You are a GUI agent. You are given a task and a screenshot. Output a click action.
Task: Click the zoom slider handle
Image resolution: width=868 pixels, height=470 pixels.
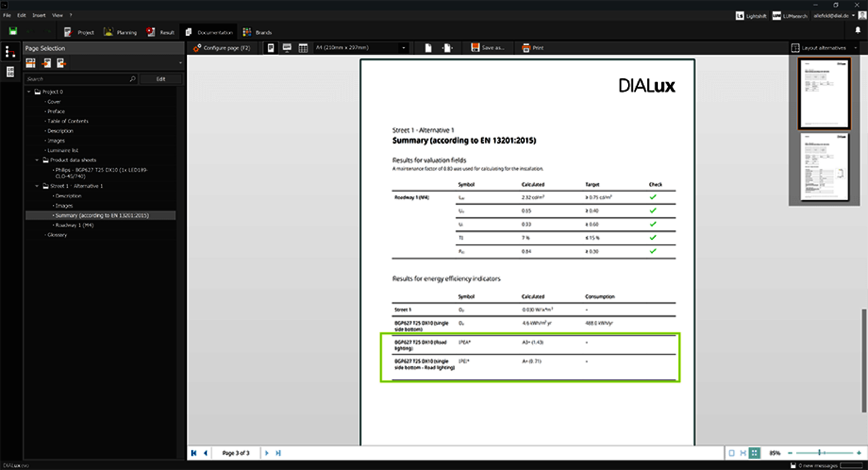click(820, 452)
